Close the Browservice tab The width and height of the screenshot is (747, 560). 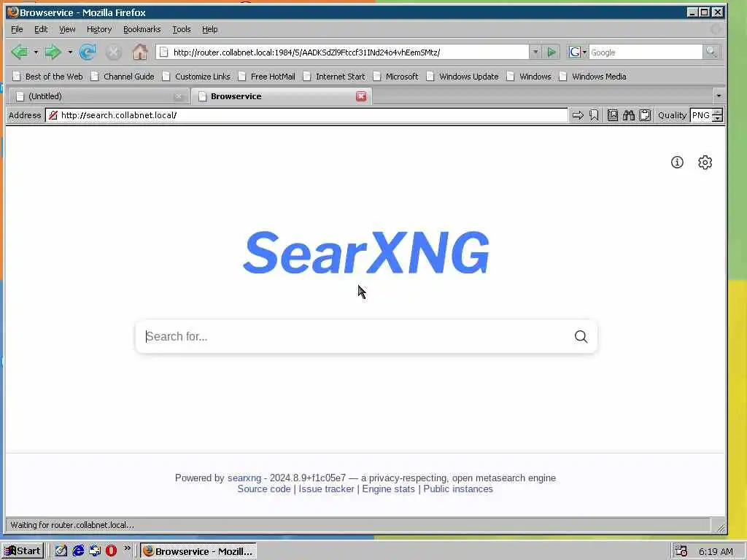click(x=361, y=96)
